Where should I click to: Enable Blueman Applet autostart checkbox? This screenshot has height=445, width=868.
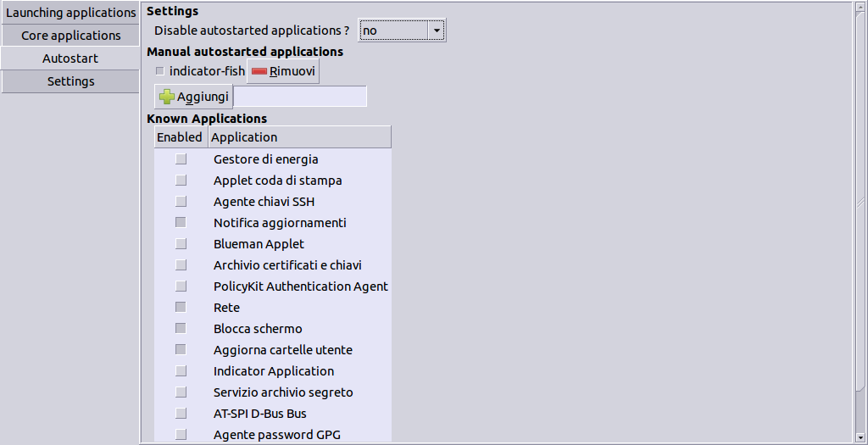181,244
